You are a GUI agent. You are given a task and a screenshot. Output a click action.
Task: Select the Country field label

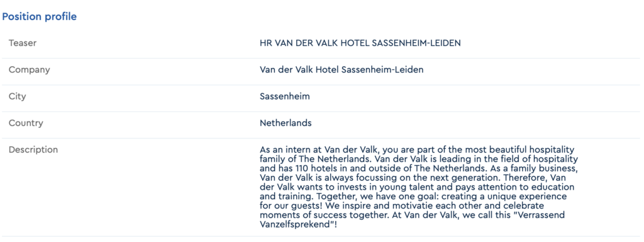[x=26, y=123]
